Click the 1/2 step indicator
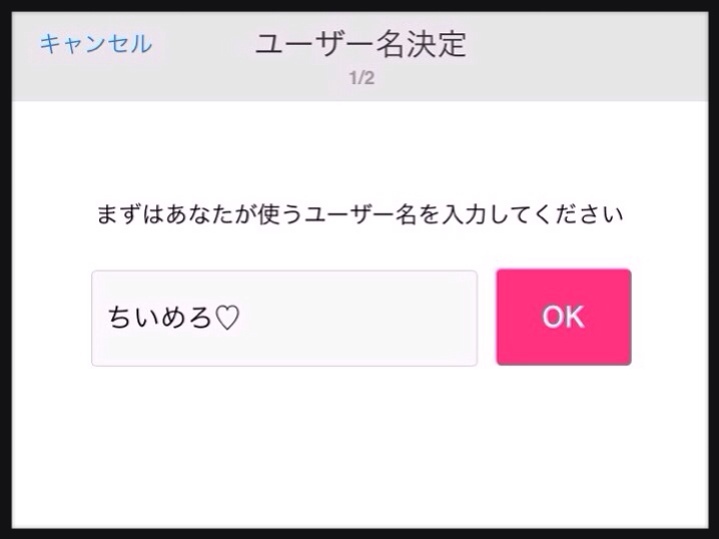The image size is (719, 539). tap(361, 78)
